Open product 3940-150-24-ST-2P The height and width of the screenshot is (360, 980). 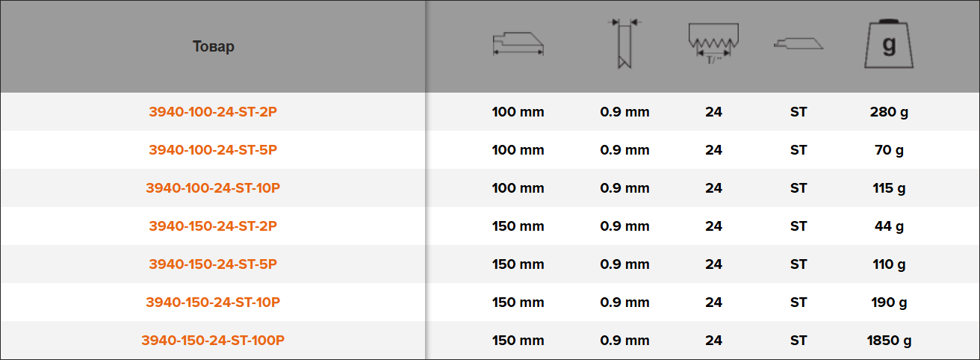click(x=213, y=226)
